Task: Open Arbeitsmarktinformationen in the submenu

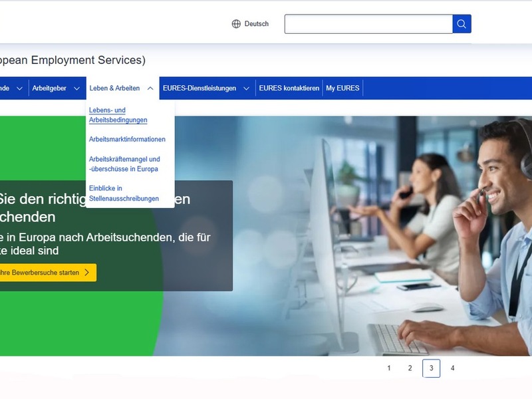Action: click(127, 140)
